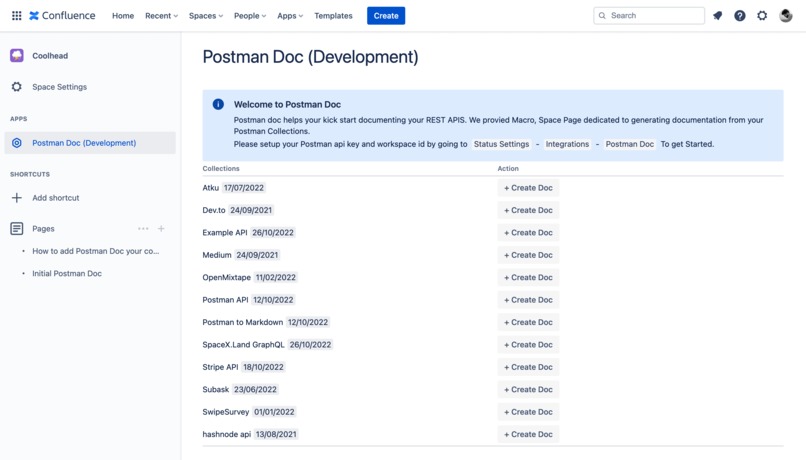Click the Postman Doc tag in banner
Image resolution: width=806 pixels, height=460 pixels.
coord(630,144)
